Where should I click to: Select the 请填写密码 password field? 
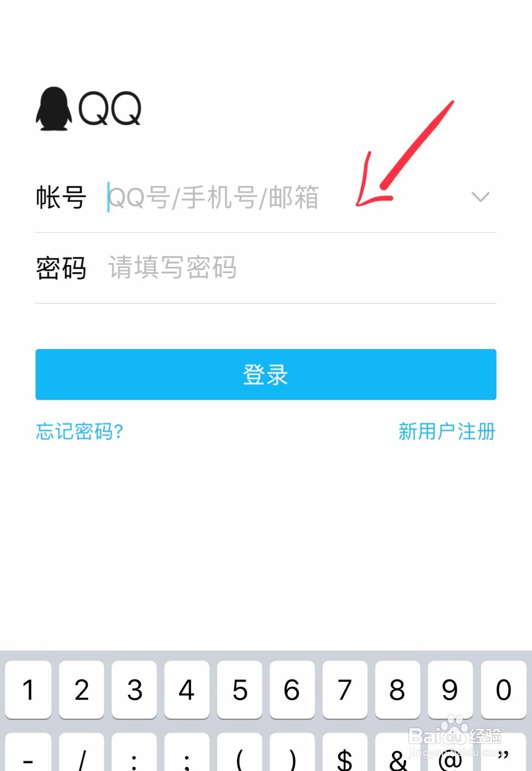(x=302, y=268)
